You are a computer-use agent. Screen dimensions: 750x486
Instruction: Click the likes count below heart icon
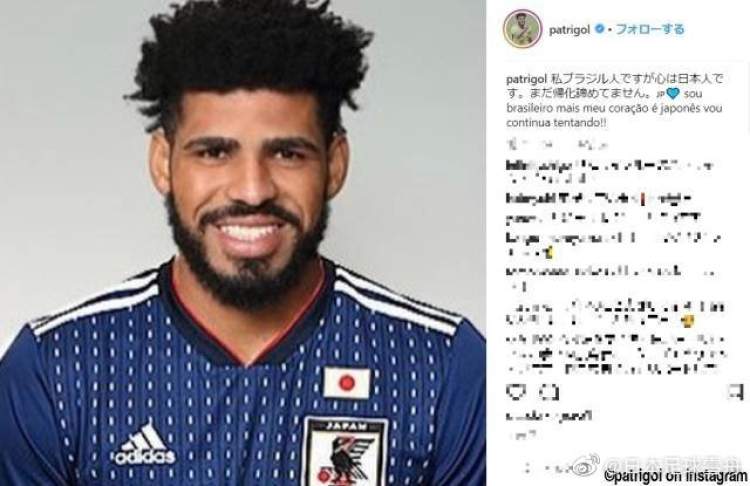point(549,416)
